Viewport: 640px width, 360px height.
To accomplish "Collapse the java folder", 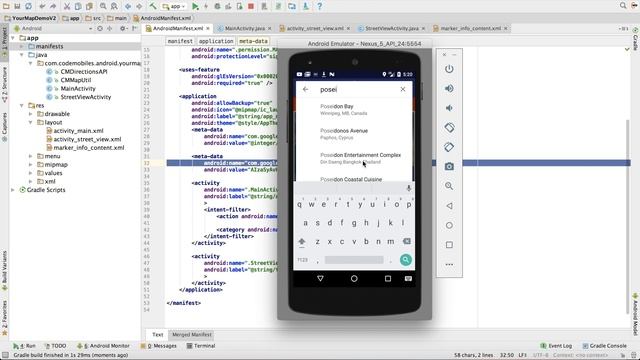I will tap(22, 55).
